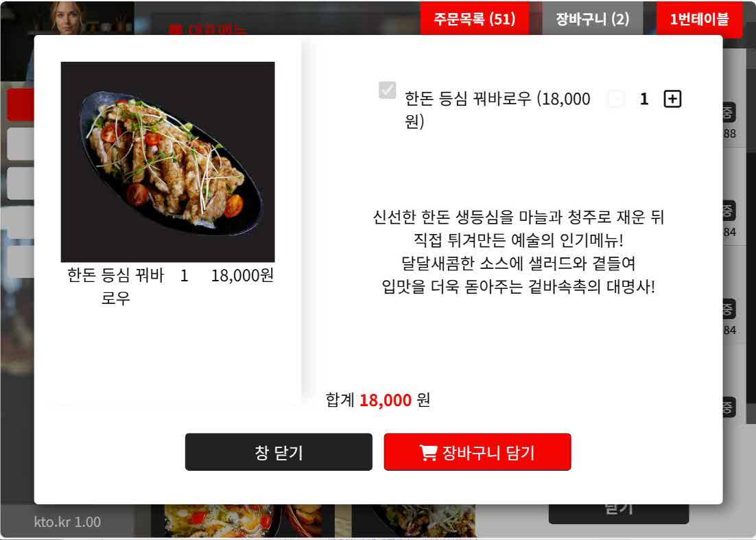Click the kto.kr 1.00 version label
The image size is (756, 540).
[x=67, y=521]
